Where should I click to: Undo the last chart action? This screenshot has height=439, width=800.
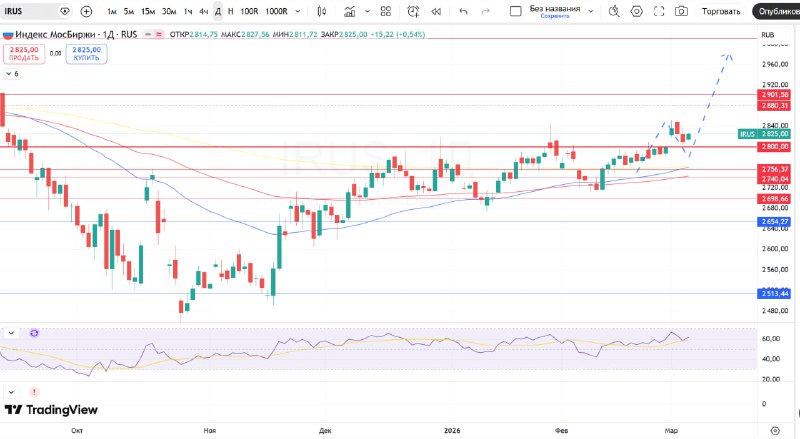click(463, 11)
